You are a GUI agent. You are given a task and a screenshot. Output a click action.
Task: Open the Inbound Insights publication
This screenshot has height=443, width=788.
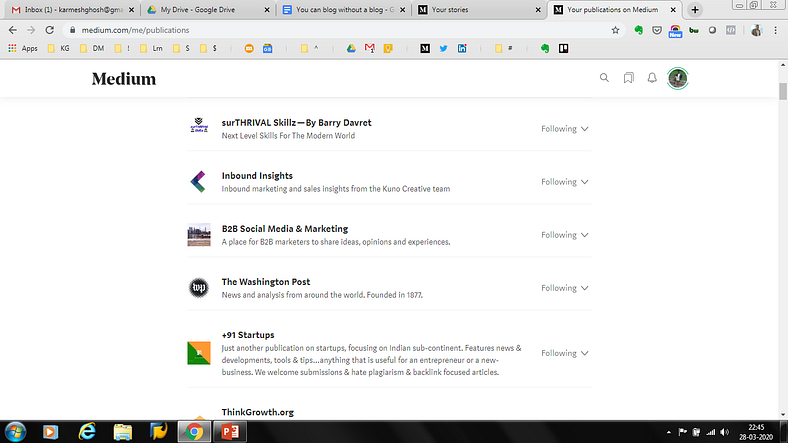pos(257,176)
